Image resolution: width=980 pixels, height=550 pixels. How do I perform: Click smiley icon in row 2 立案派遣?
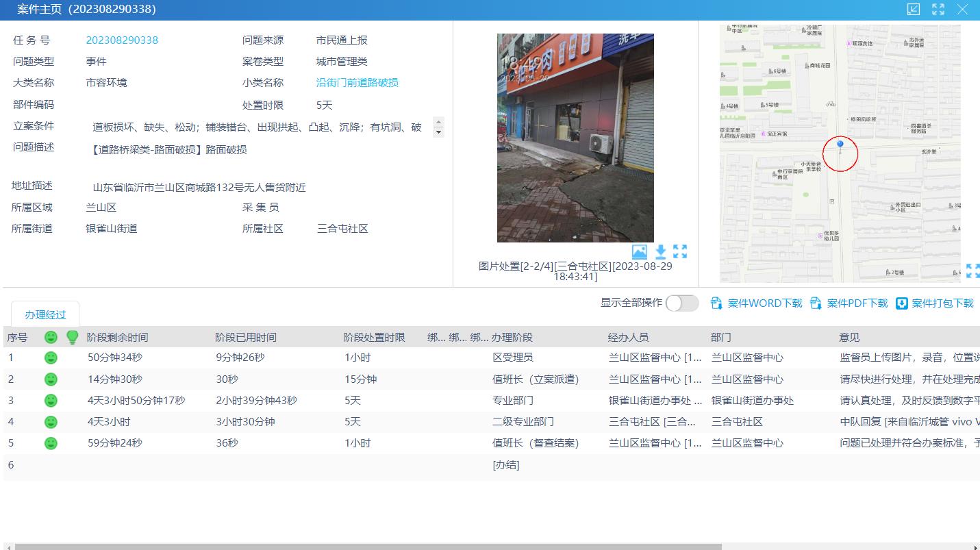51,379
